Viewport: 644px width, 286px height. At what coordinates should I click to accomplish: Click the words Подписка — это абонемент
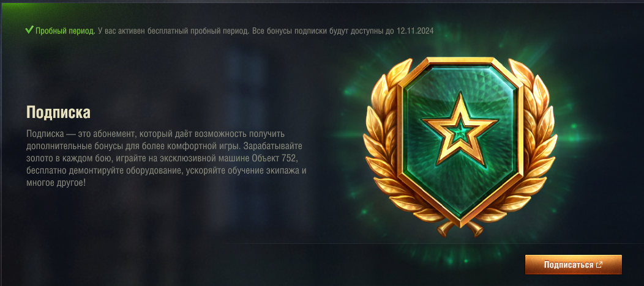tap(78, 134)
